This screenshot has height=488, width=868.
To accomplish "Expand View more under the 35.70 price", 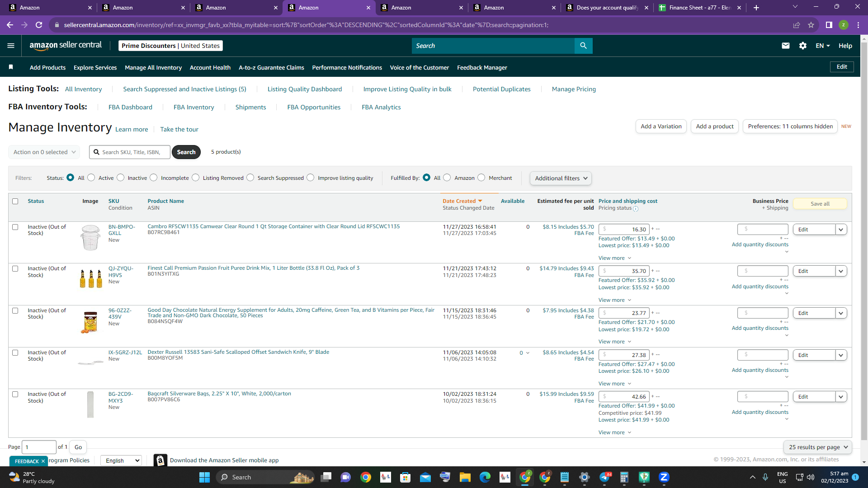I will (x=615, y=300).
